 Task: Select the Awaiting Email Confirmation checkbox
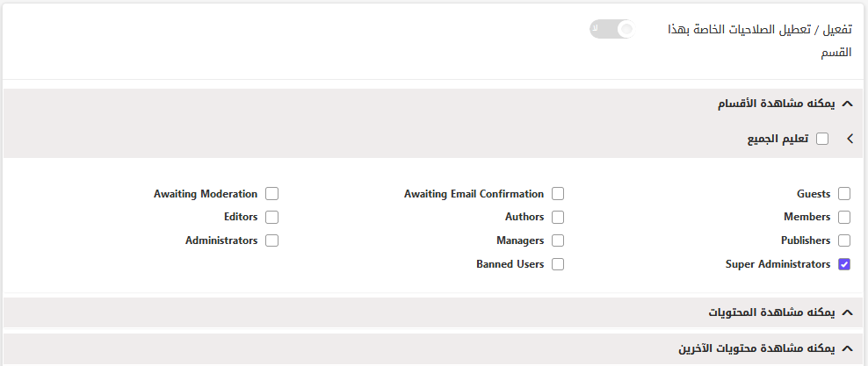coord(558,194)
